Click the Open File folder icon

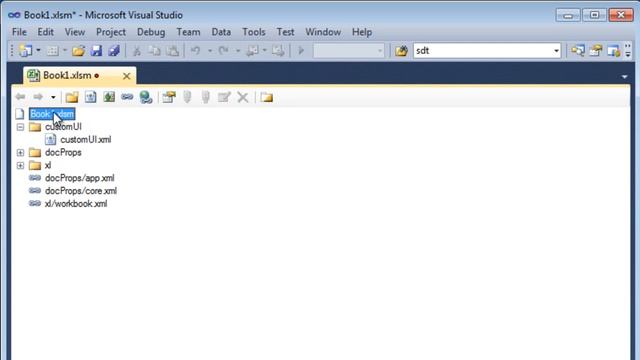click(x=78, y=51)
